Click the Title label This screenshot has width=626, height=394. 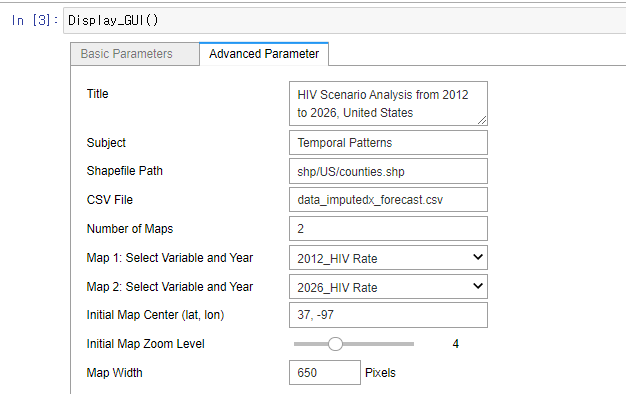coord(97,94)
